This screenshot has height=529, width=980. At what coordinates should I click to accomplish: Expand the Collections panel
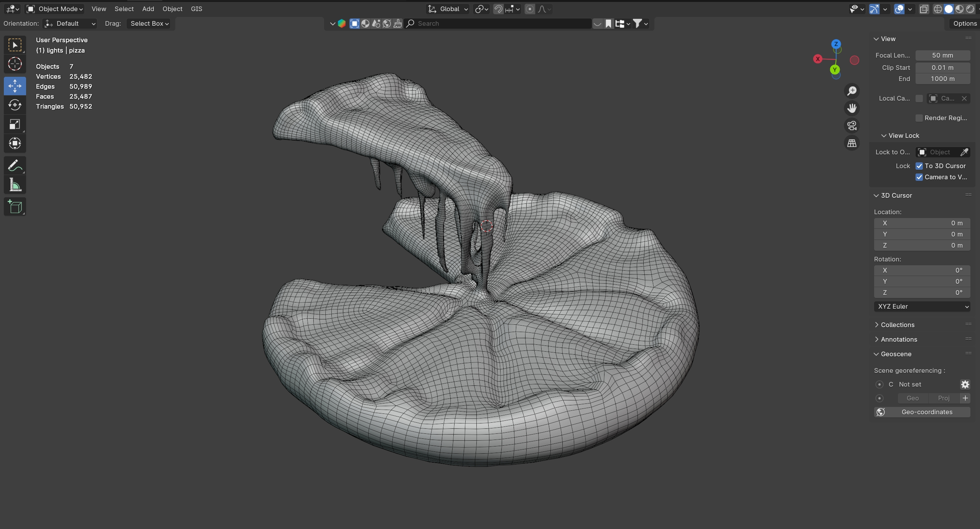[897, 325]
